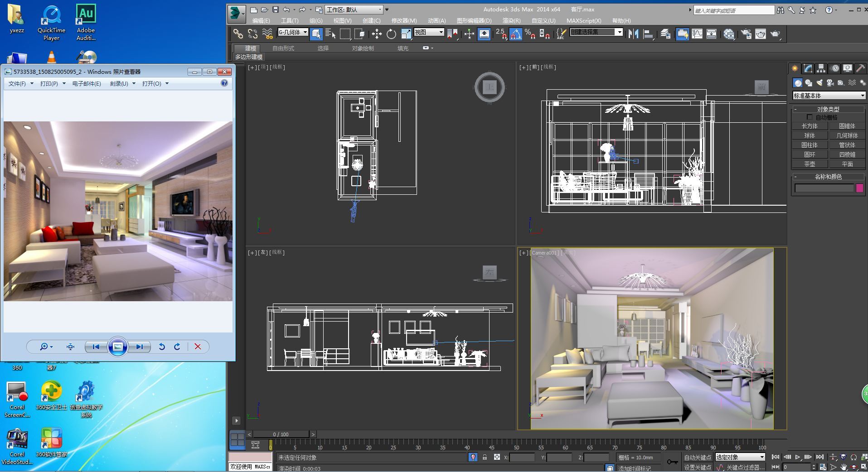The height and width of the screenshot is (472, 868).
Task: Open the 渲染(R) menu
Action: 511,21
